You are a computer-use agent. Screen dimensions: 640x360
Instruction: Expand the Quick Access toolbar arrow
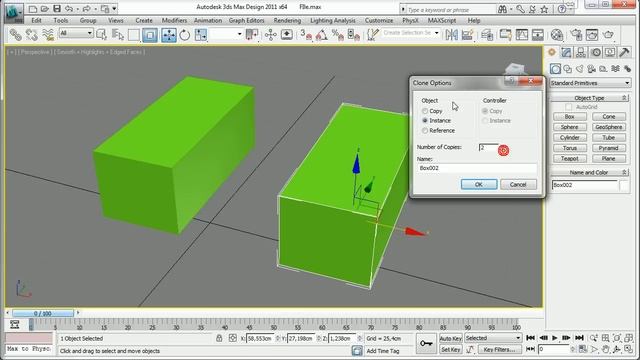click(x=115, y=8)
